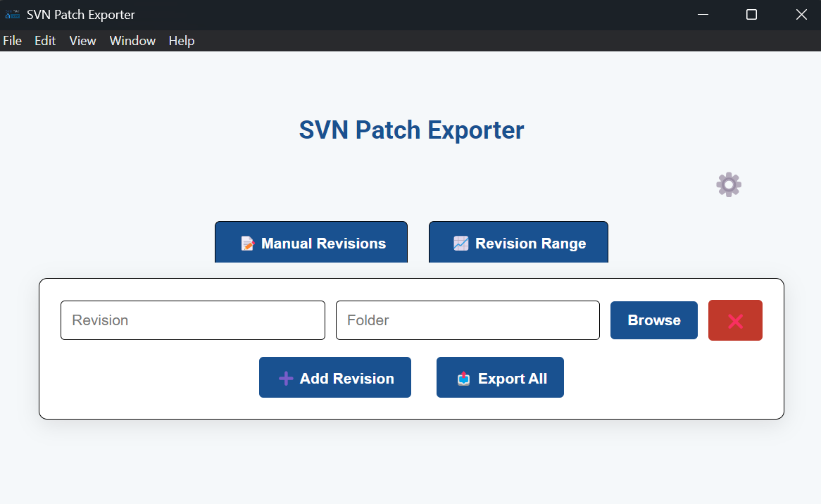The height and width of the screenshot is (504, 821).
Task: Click the window title text in the title bar
Action: (81, 15)
